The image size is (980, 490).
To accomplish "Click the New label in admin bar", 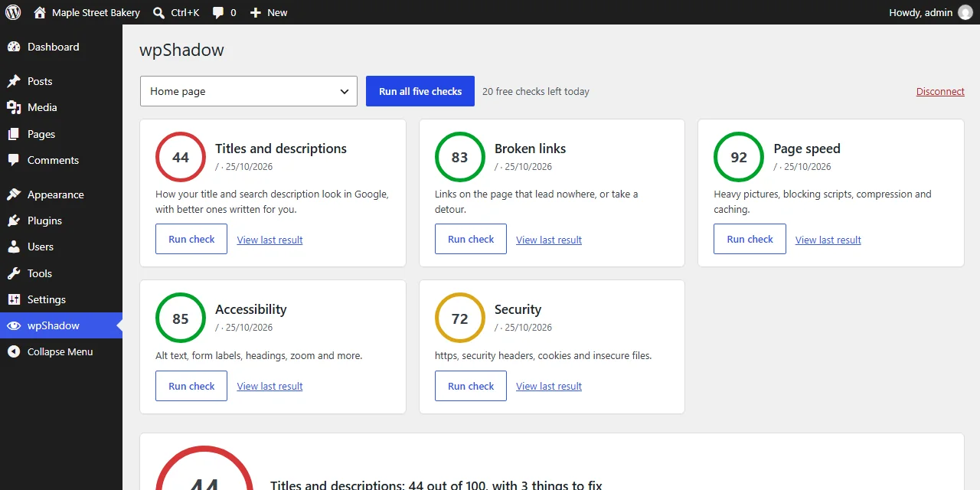I will coord(277,12).
